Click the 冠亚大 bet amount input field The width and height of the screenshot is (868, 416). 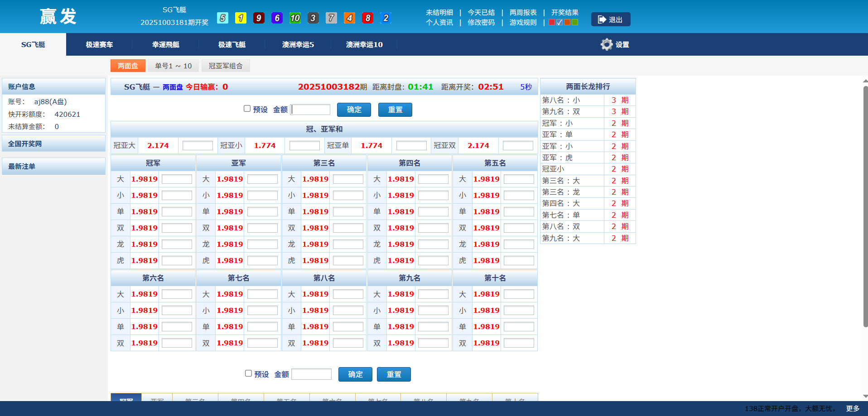(x=198, y=145)
